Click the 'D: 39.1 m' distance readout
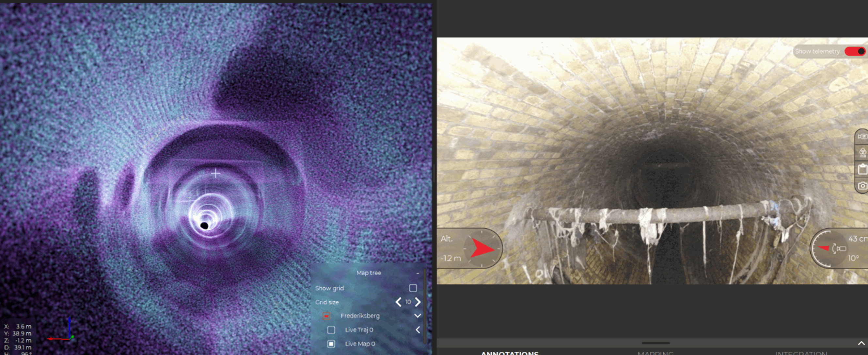This screenshot has height=355, width=868. click(18, 347)
